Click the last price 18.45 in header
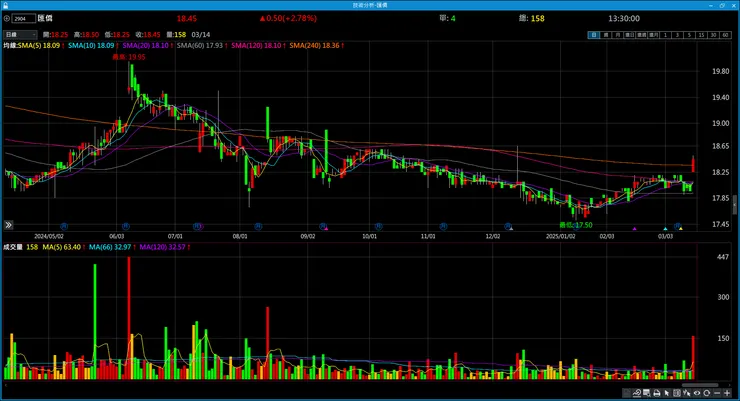Image resolution: width=740 pixels, height=401 pixels. (187, 18)
